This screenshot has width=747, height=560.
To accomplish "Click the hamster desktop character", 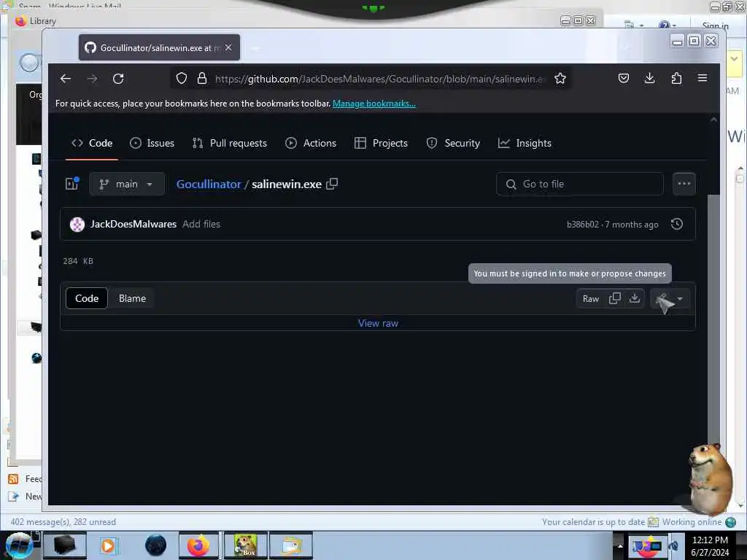I will point(711,478).
